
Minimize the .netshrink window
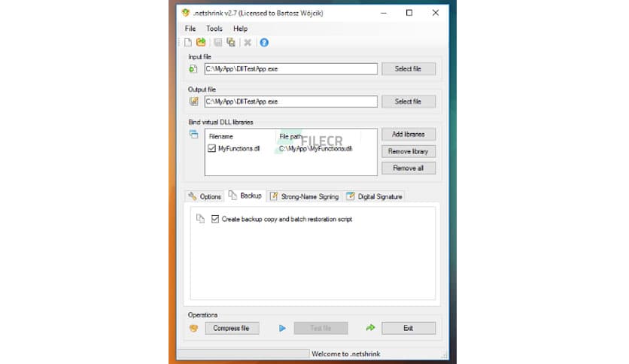click(x=384, y=13)
